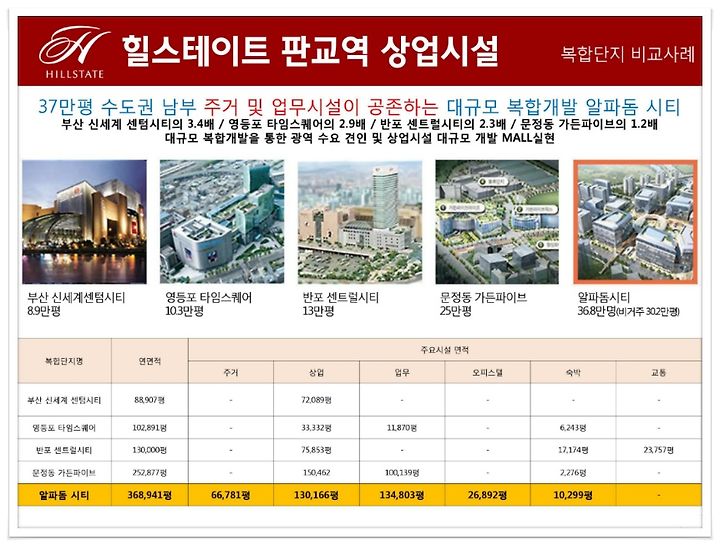The width and height of the screenshot is (720, 545).
Task: Click the column header '숙박'
Action: (573, 372)
